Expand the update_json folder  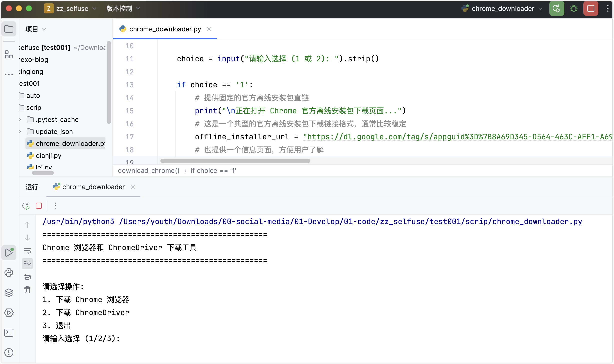tap(20, 132)
